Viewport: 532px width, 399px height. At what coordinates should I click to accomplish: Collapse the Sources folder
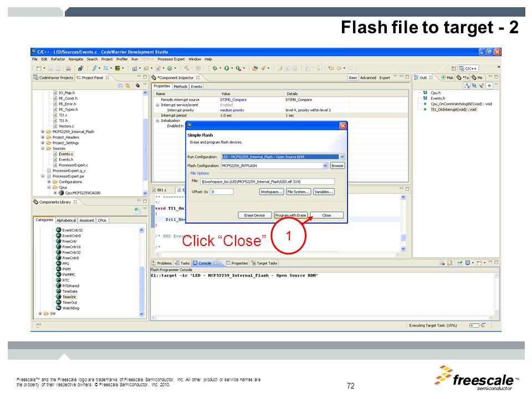tap(43, 149)
